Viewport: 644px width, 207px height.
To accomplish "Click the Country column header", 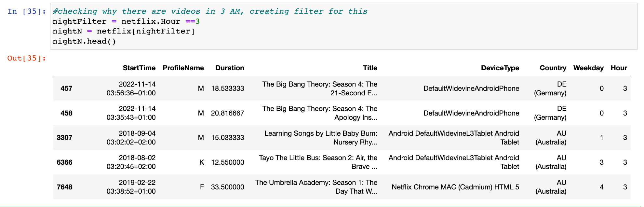I will pos(553,68).
